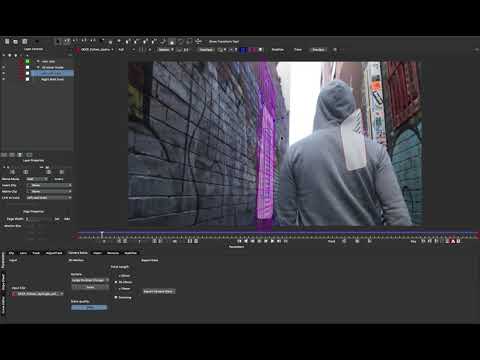Open the Blend Mode dropdown
The width and height of the screenshot is (480, 360).
coord(37,179)
